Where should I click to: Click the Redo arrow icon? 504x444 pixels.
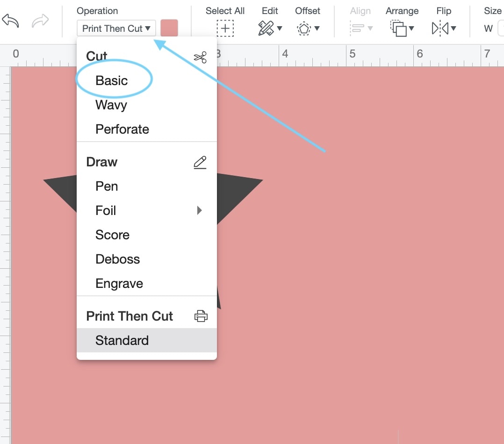coord(40,20)
